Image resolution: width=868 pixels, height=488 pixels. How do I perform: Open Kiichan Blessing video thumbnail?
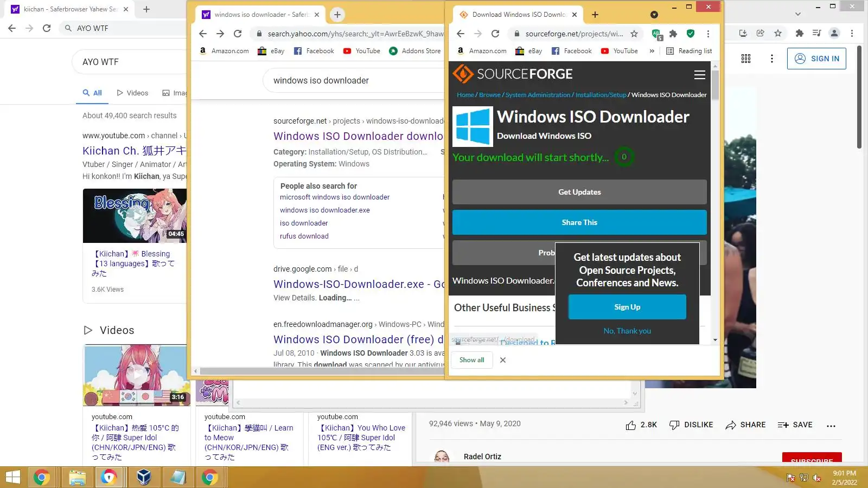tap(135, 216)
